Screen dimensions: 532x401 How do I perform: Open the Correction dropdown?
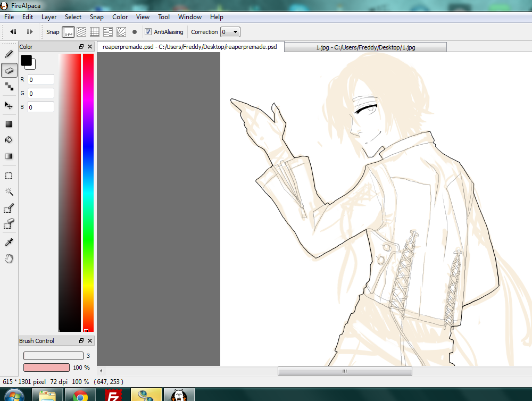(x=230, y=32)
